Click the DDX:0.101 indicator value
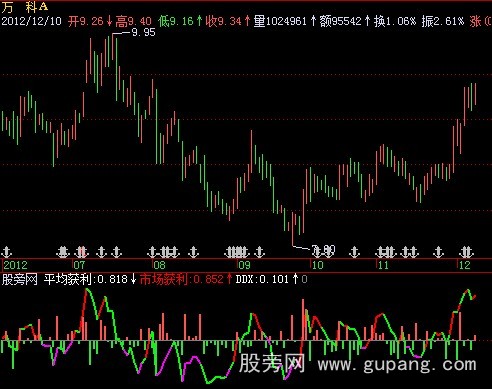 pyautogui.click(x=262, y=279)
